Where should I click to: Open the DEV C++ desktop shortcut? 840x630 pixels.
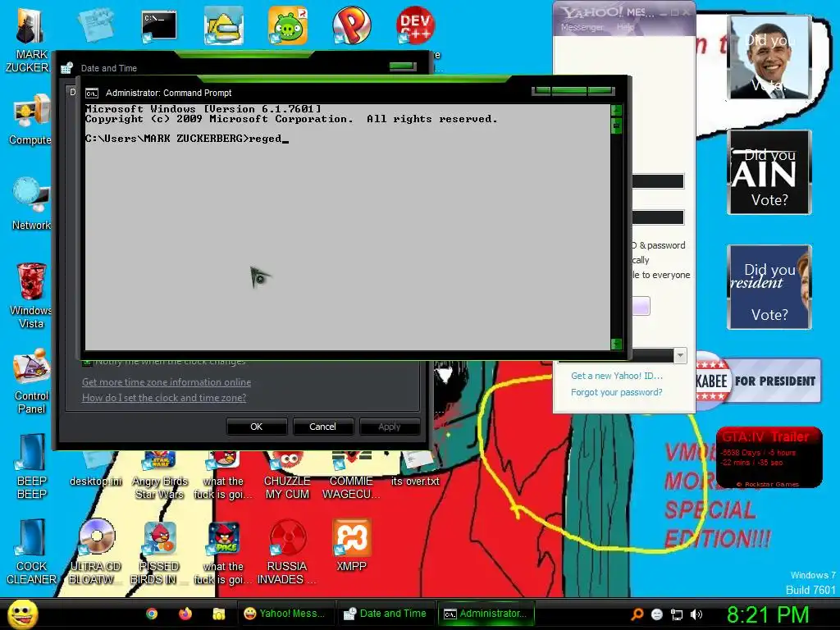tap(415, 25)
